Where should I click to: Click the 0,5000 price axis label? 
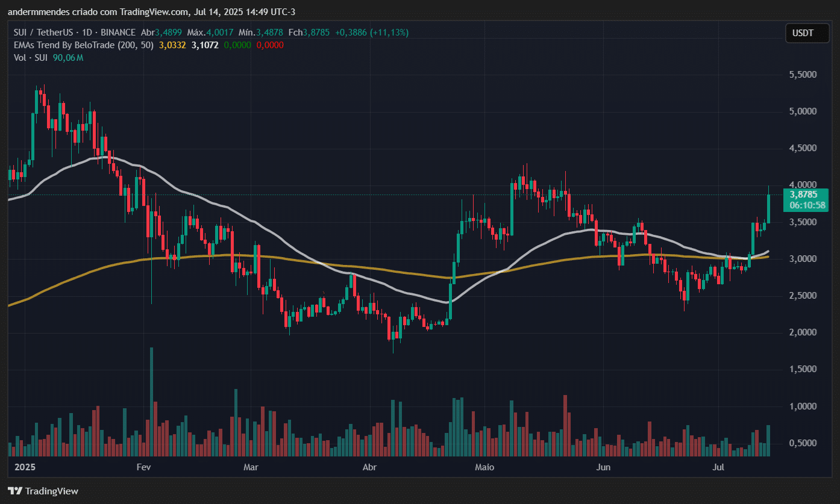click(803, 443)
